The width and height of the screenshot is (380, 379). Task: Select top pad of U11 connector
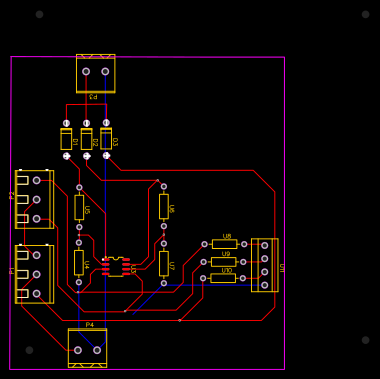265,245
